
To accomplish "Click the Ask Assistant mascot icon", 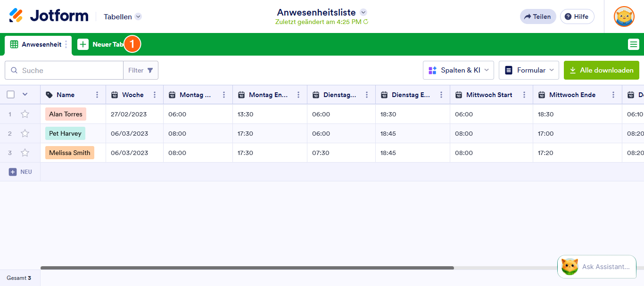I will 570,267.
